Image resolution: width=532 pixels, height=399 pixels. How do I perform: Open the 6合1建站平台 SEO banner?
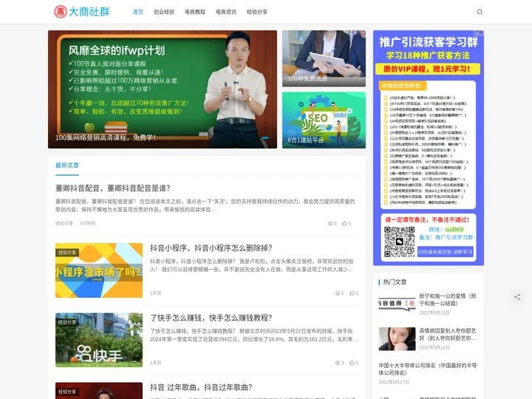(324, 120)
